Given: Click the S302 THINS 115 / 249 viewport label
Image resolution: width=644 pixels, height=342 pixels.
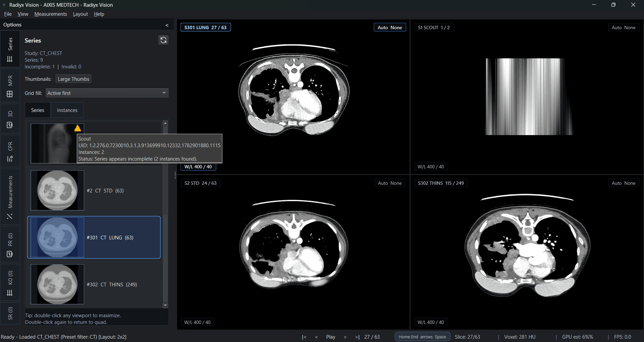Looking at the screenshot, I should tap(441, 183).
